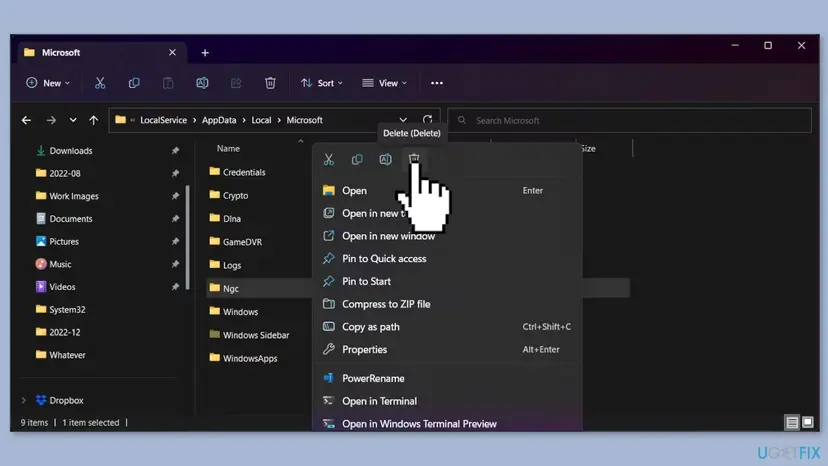Image resolution: width=828 pixels, height=466 pixels.
Task: Click chevron after LocalService in the path
Action: pos(194,120)
